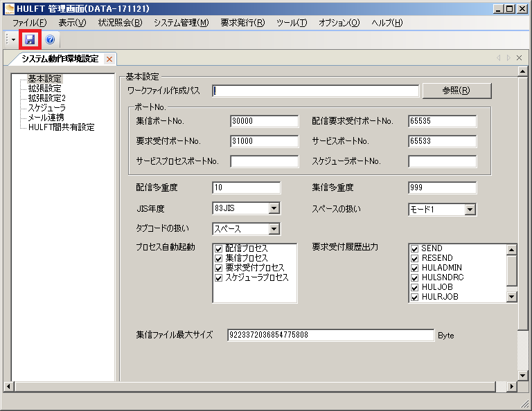Toggle 要求受付プロセス checkbox
The height and width of the screenshot is (411, 532).
coord(218,268)
